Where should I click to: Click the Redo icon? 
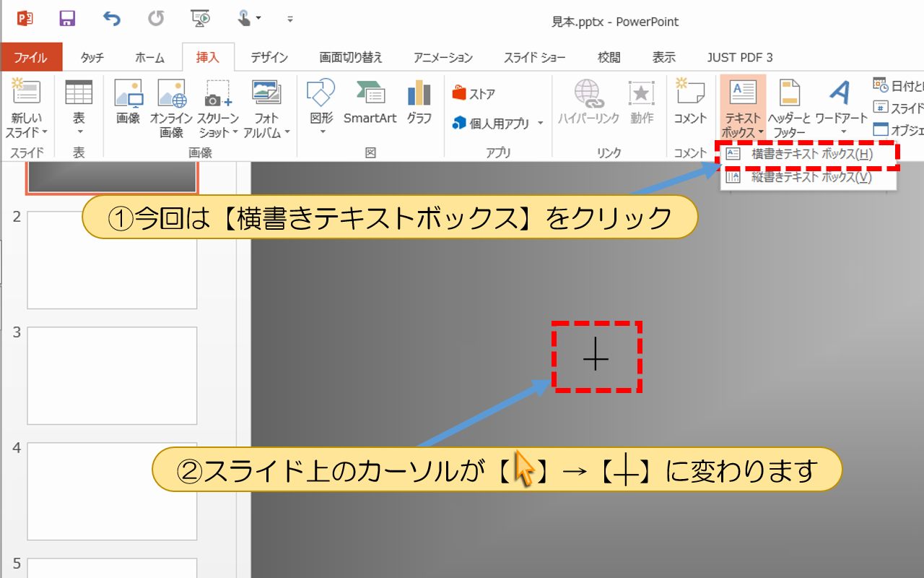pos(156,18)
